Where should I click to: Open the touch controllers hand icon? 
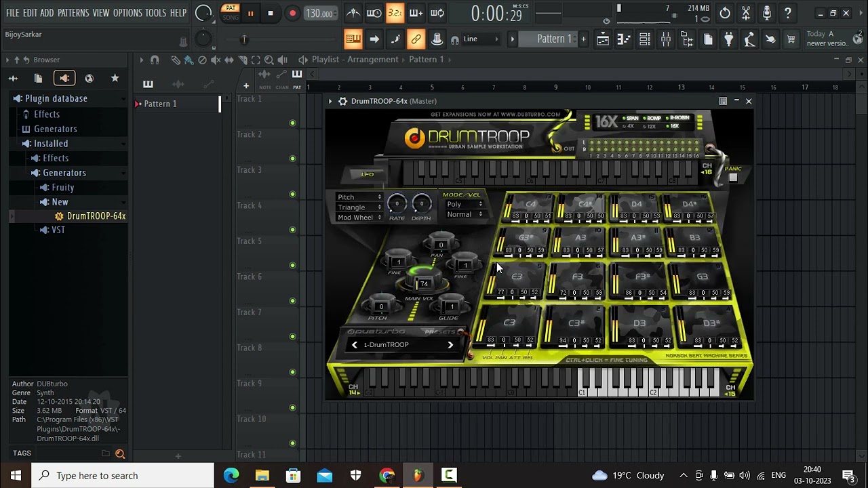tap(770, 40)
